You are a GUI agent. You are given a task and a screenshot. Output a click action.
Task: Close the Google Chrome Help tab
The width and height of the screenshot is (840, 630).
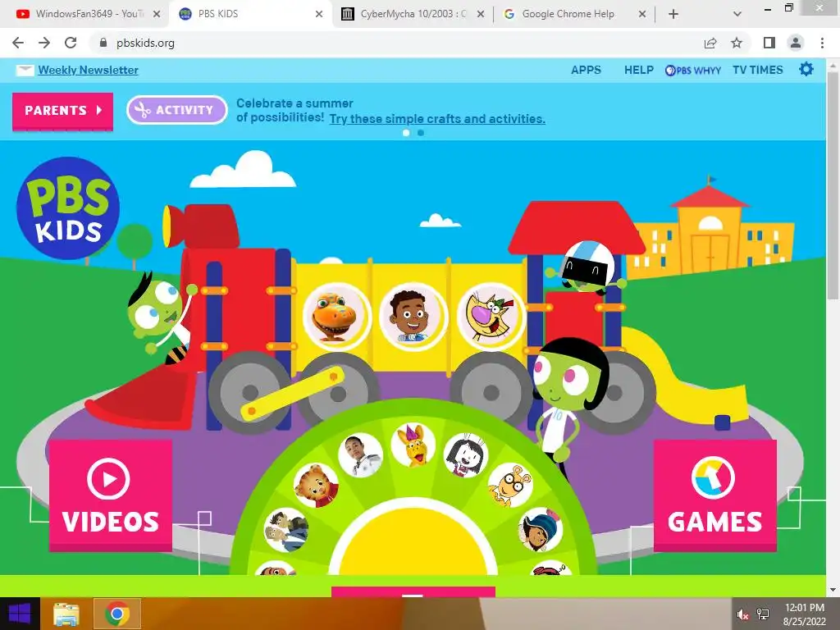[x=642, y=15]
